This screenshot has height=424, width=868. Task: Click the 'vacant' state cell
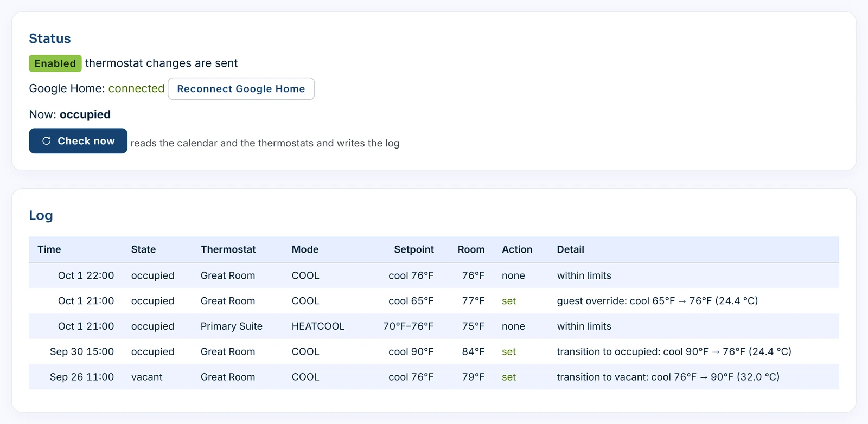pos(146,377)
